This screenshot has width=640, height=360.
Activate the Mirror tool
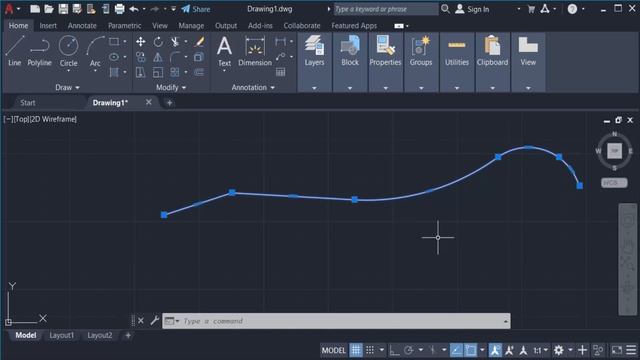[158, 57]
